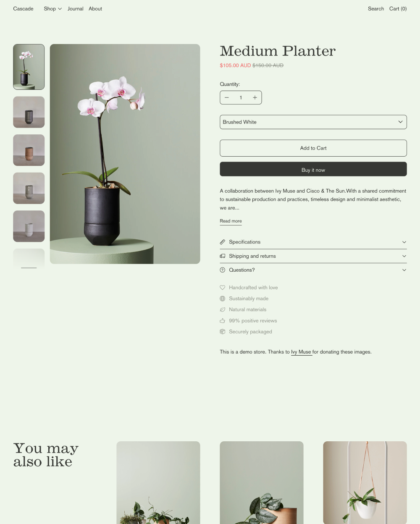
Task: Click the Add to Cart button
Action: coord(313,148)
